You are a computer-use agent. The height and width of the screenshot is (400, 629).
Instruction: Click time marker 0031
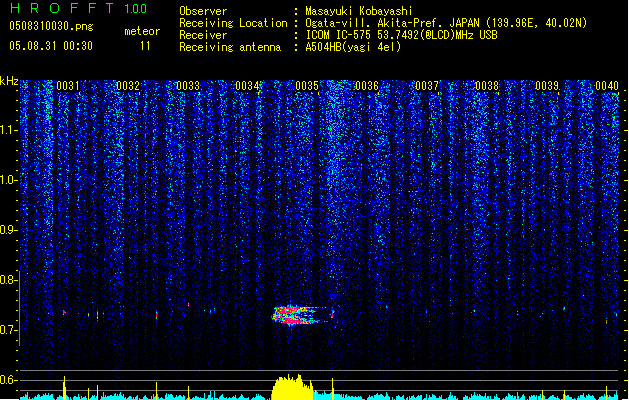(68, 86)
